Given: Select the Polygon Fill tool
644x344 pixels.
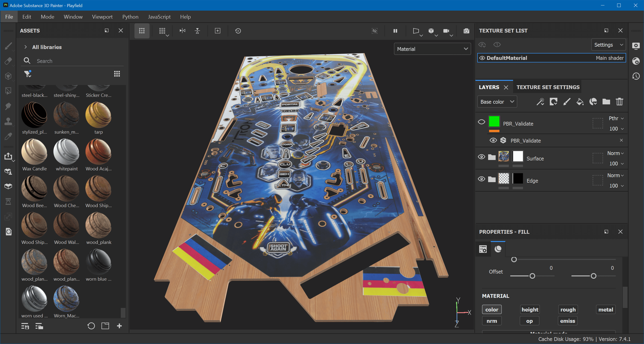Looking at the screenshot, I should pyautogui.click(x=8, y=91).
